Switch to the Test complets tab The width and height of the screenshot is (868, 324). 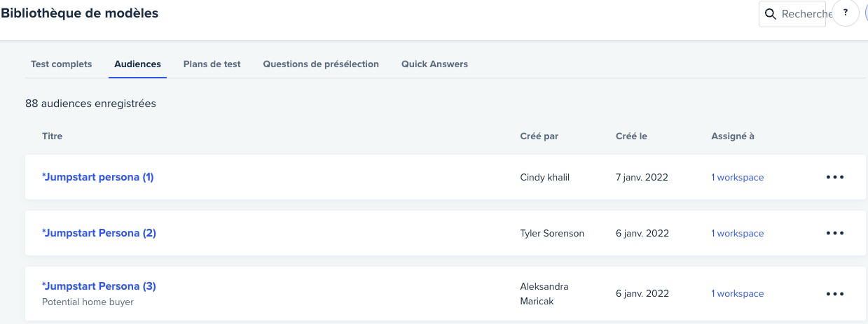point(62,64)
